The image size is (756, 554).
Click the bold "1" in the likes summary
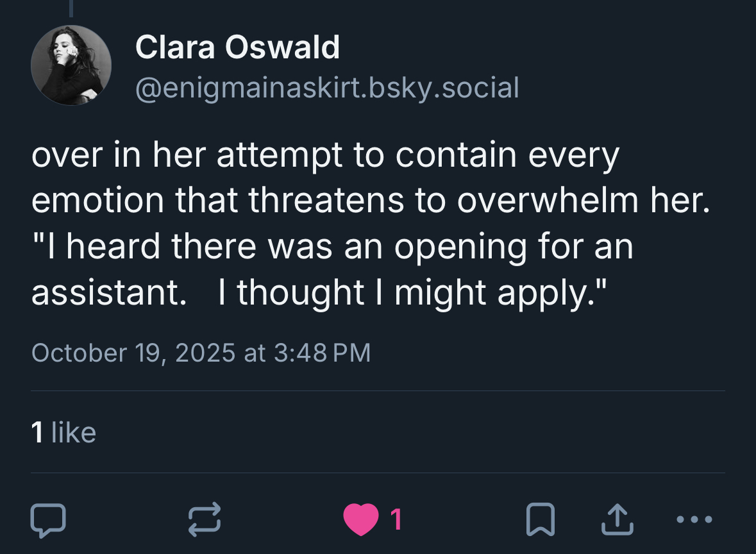[x=38, y=433]
